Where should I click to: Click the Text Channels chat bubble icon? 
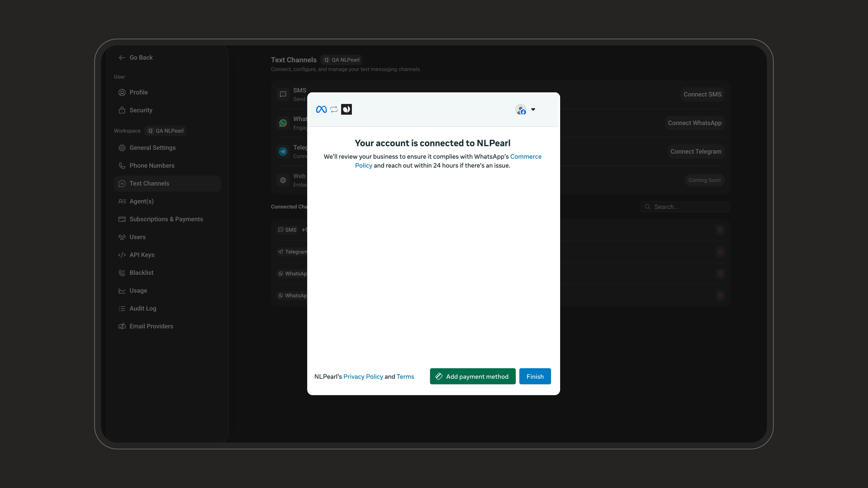pos(122,183)
